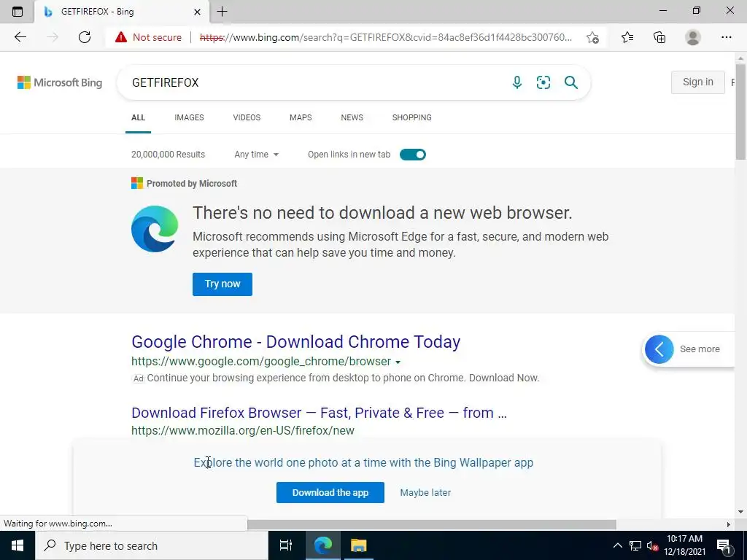Click the Microsoft Bing logo
The height and width of the screenshot is (560, 747).
pyautogui.click(x=60, y=82)
